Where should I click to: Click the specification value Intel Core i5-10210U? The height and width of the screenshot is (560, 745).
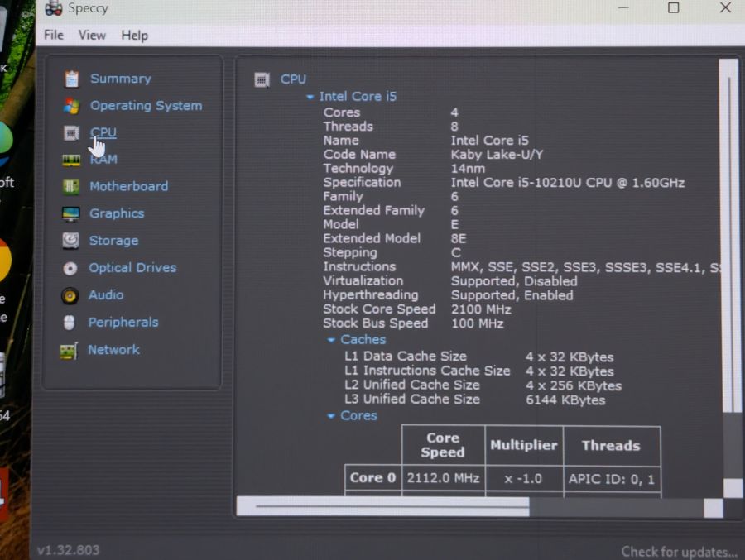(x=568, y=183)
